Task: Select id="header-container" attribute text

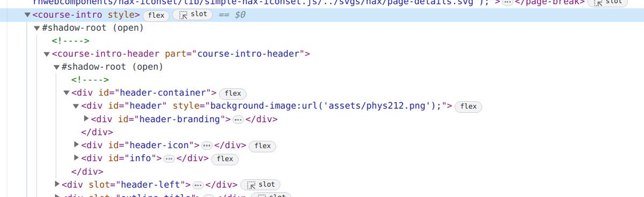Action: pos(155,93)
